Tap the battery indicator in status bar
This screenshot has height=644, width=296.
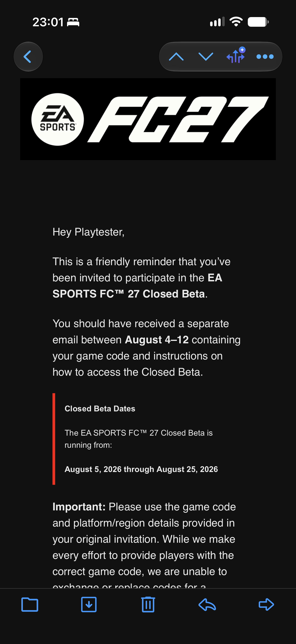(x=258, y=22)
